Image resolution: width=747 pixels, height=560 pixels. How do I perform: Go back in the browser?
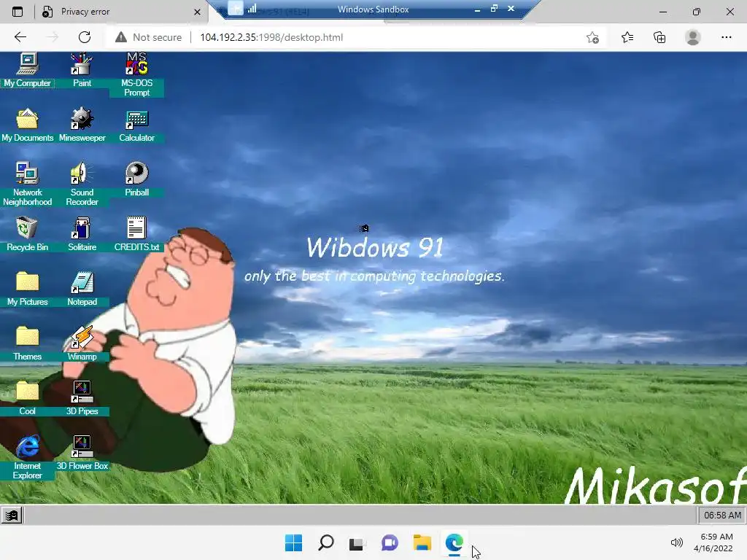click(20, 37)
